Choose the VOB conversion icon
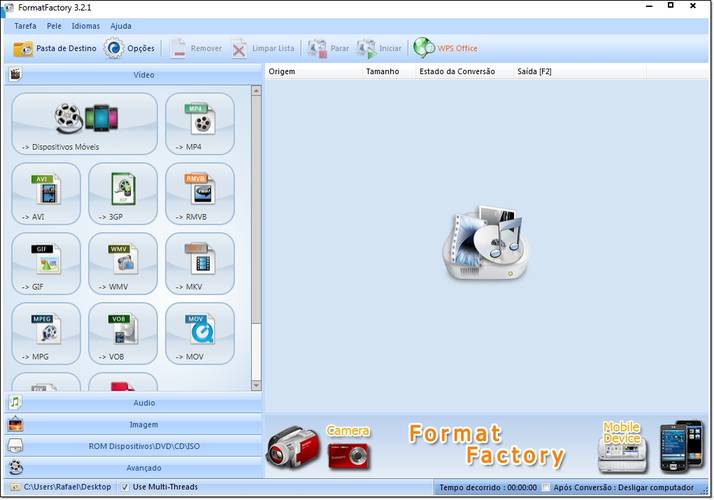Screen dimensions: 714x500 (123, 333)
